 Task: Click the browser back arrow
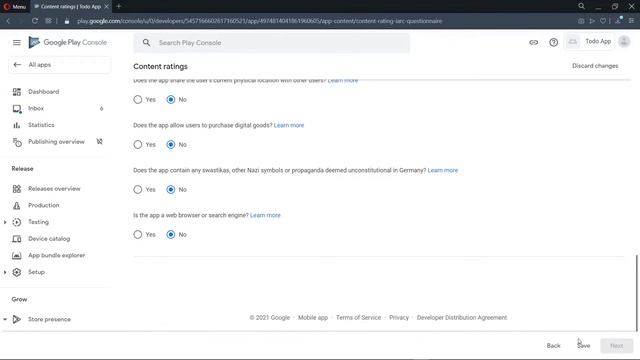click(8, 21)
